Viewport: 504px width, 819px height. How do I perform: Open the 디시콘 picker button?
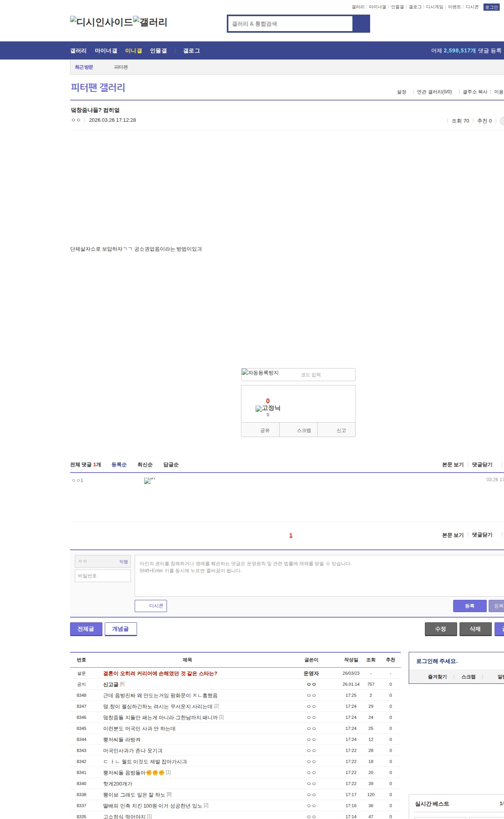(x=151, y=606)
